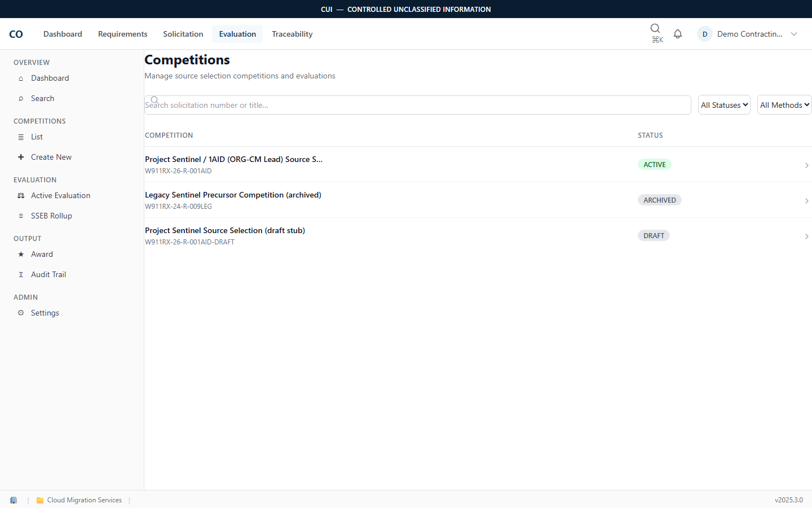Viewport: 812px width, 508px height.
Task: Click the sidebar Dashboard home icon
Action: point(21,78)
